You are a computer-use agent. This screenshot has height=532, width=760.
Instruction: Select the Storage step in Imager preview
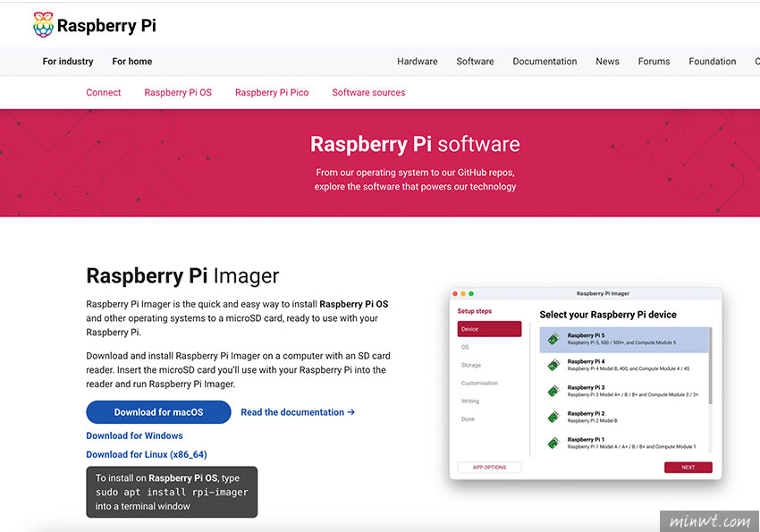pos(471,366)
